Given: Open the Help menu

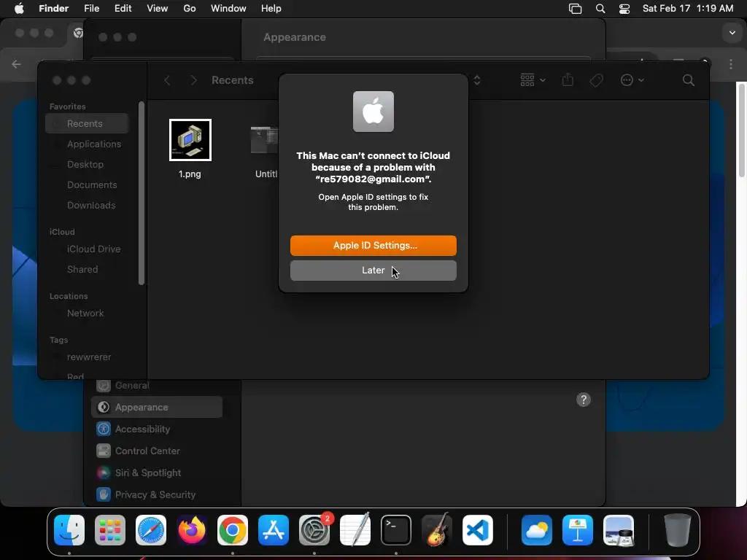Looking at the screenshot, I should pos(271,9).
